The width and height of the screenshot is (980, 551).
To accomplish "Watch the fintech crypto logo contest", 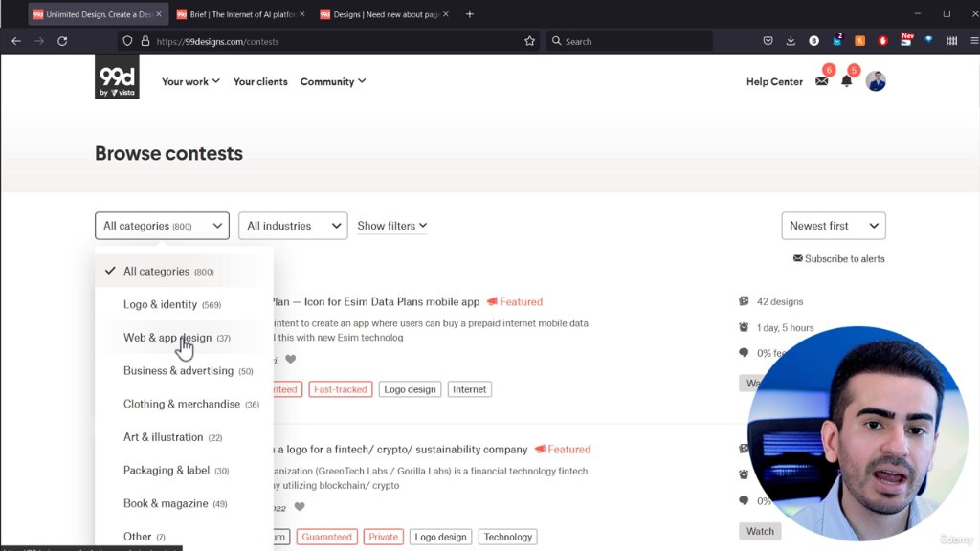I will (760, 531).
